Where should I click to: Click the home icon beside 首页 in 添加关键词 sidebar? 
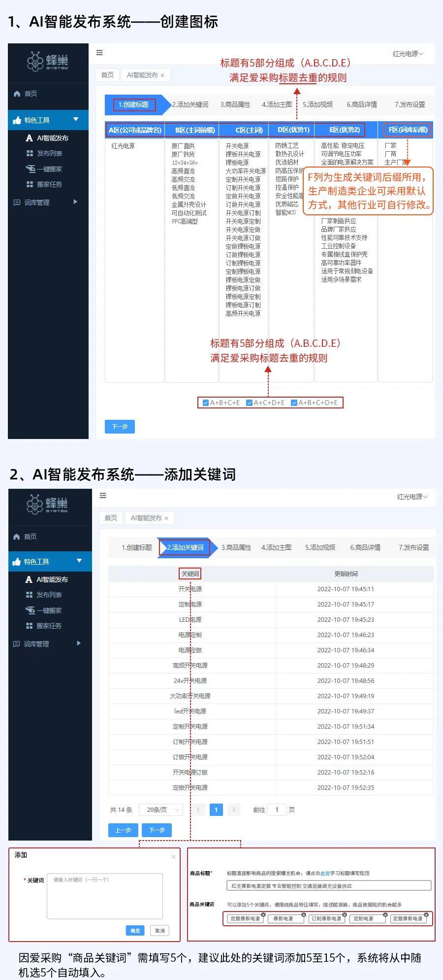(x=17, y=537)
